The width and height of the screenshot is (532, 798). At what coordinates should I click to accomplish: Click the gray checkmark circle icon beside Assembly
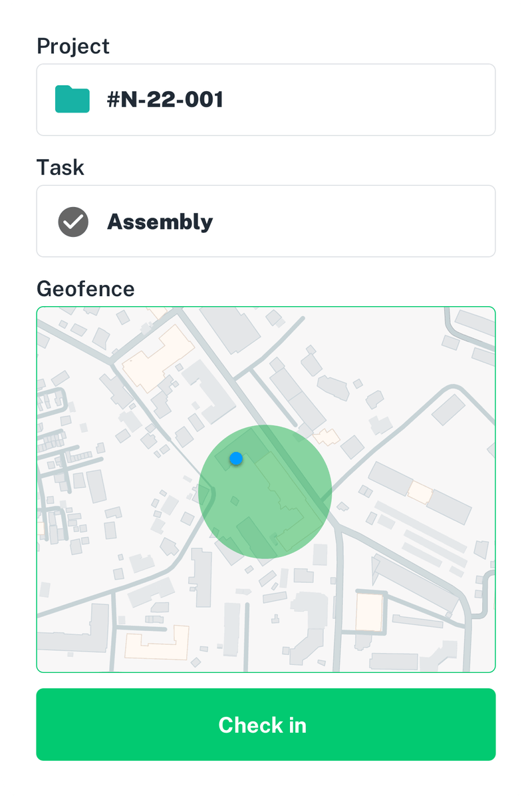coord(73,222)
